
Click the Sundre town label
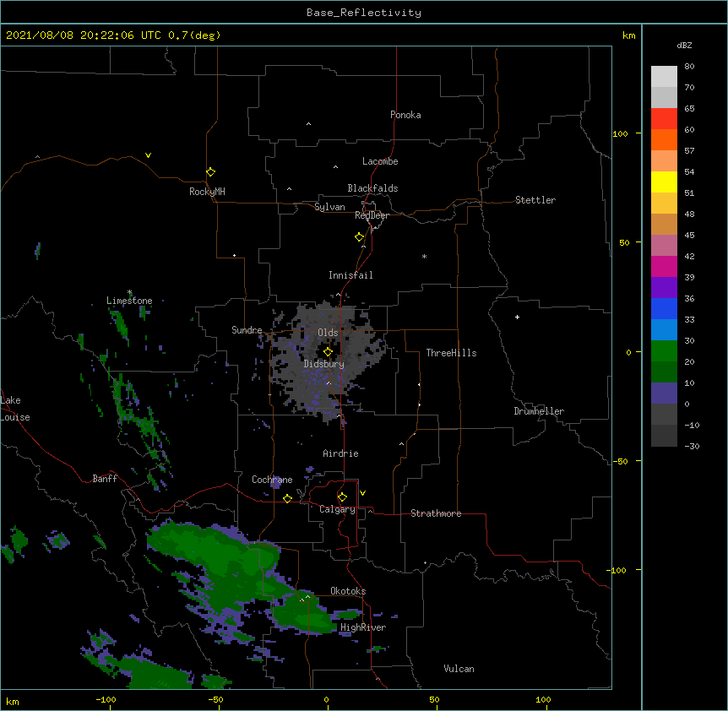(x=247, y=330)
